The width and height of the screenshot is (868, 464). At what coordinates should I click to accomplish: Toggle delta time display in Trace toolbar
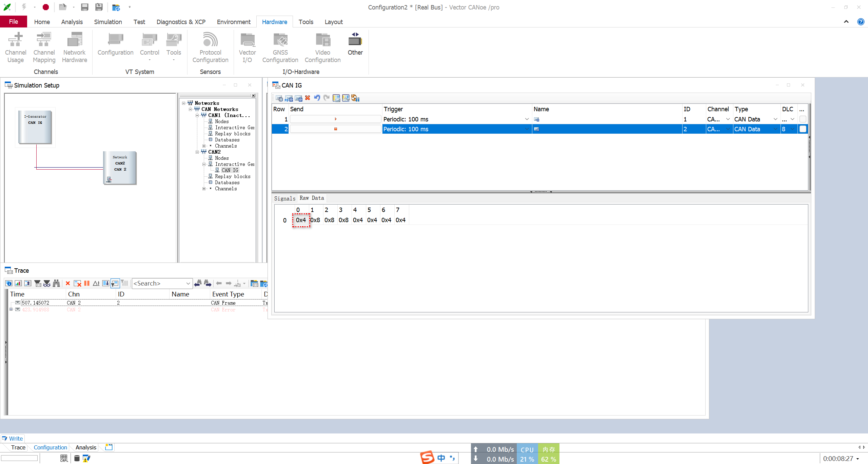(96, 283)
